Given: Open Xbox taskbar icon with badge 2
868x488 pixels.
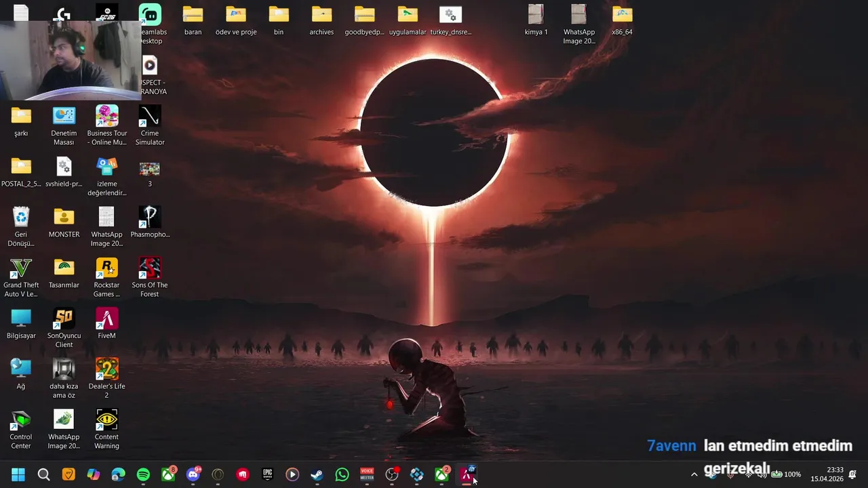Looking at the screenshot, I should click(441, 474).
